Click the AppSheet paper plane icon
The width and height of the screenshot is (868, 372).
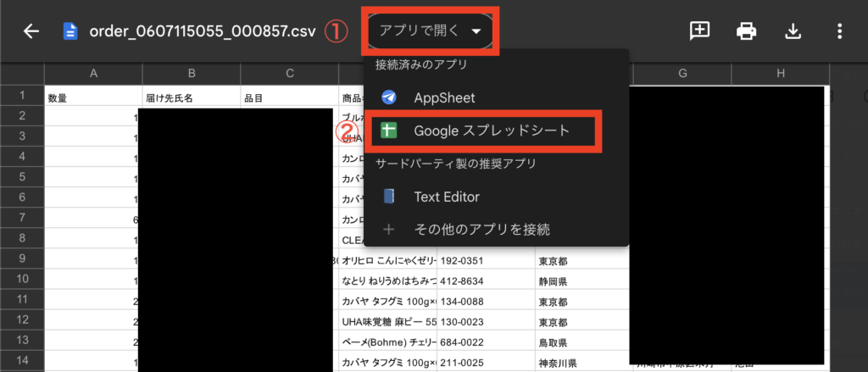click(388, 98)
